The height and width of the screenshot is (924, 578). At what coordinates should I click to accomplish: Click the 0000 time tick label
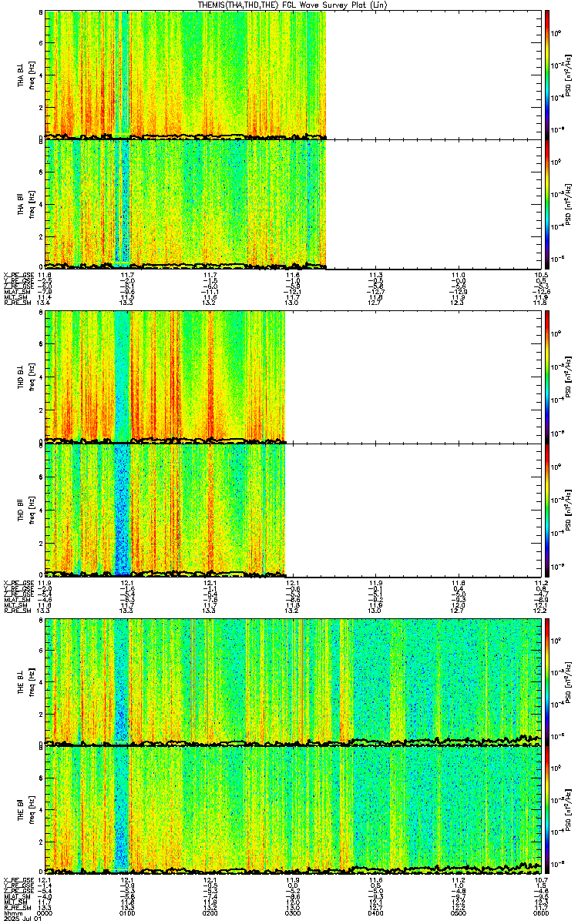tap(45, 912)
